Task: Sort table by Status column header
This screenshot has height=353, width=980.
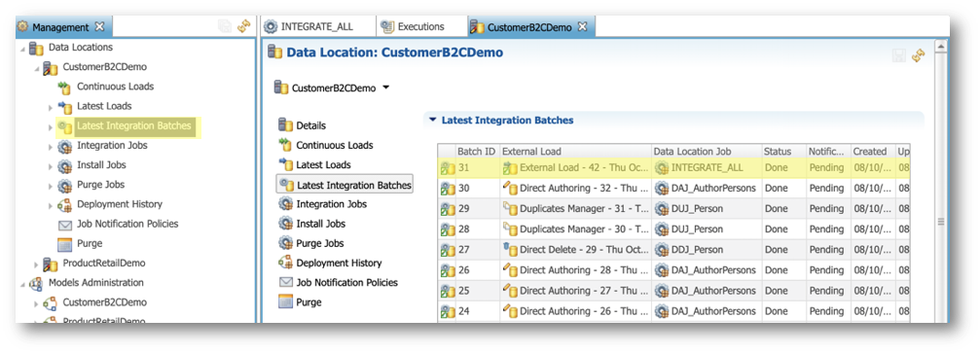Action: click(x=783, y=151)
